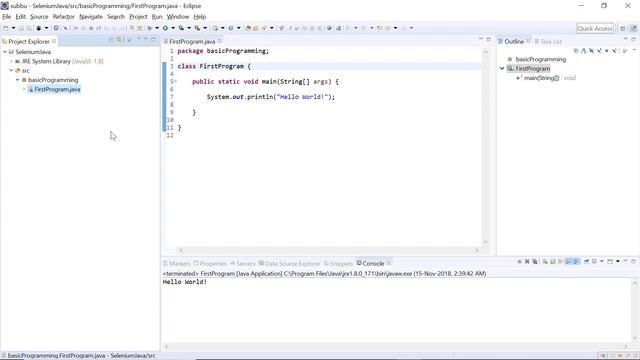Click the Forward navigation arrow in toolbar

pyautogui.click(x=404, y=28)
